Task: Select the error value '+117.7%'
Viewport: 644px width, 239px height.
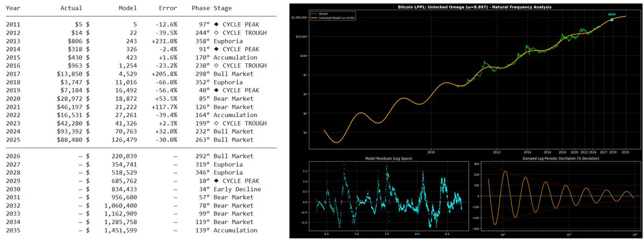Action: tap(165, 107)
